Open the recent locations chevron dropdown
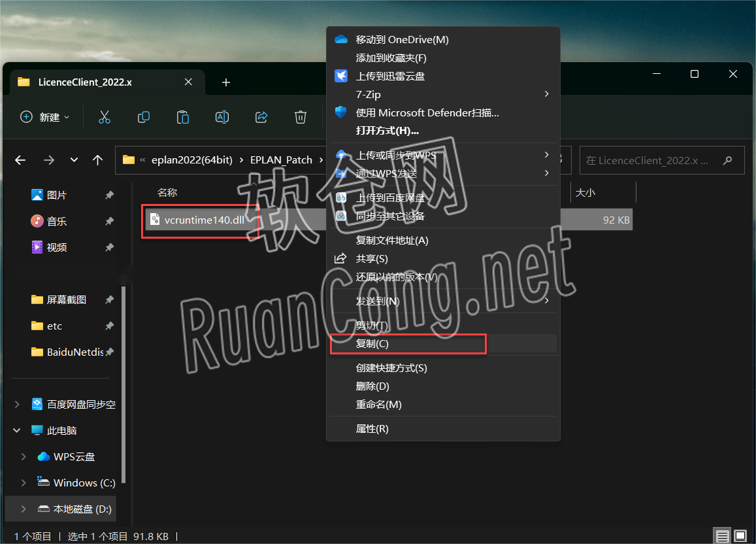 click(x=73, y=160)
